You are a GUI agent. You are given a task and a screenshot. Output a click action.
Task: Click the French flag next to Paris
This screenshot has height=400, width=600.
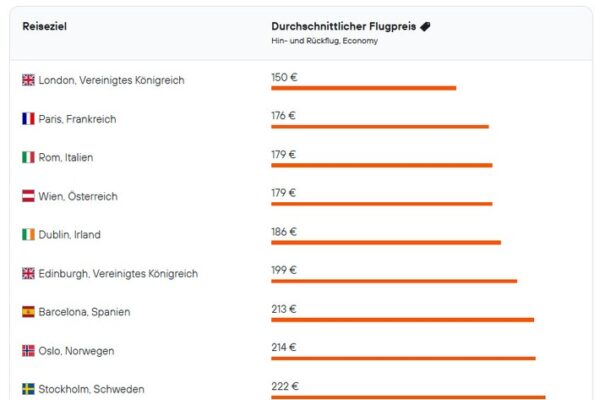click(x=28, y=119)
